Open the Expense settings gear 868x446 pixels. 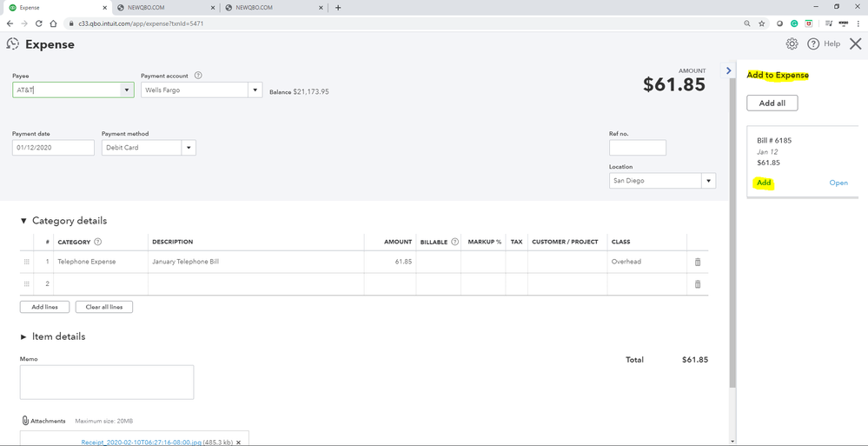pyautogui.click(x=792, y=43)
